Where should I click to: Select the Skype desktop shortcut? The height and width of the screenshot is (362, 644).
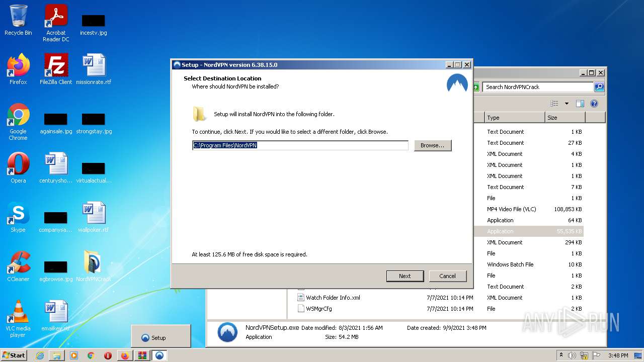pos(18,217)
